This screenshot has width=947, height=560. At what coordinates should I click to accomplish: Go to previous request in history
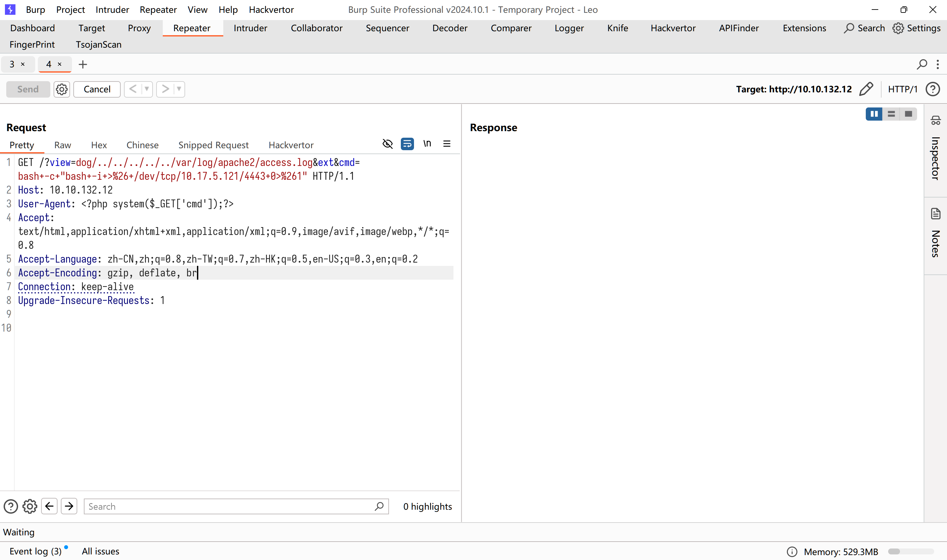pos(133,89)
